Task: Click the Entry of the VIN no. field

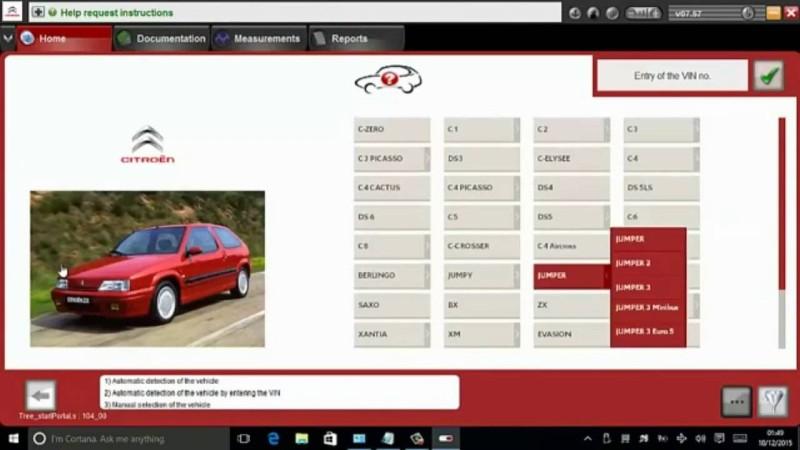Action: tap(672, 76)
